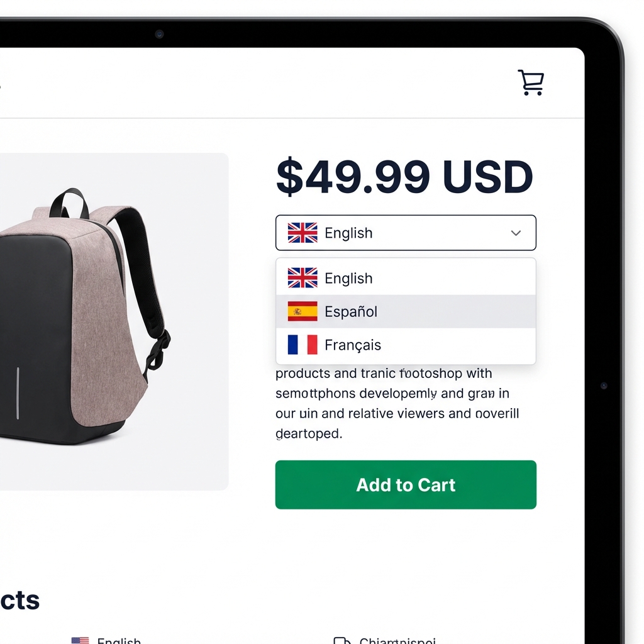Open the backpack product image
The image size is (644, 644).
click(x=85, y=316)
